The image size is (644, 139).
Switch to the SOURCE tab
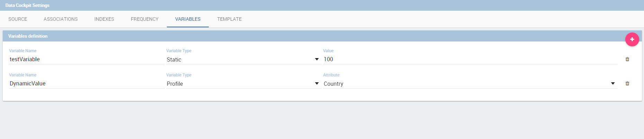click(x=18, y=19)
